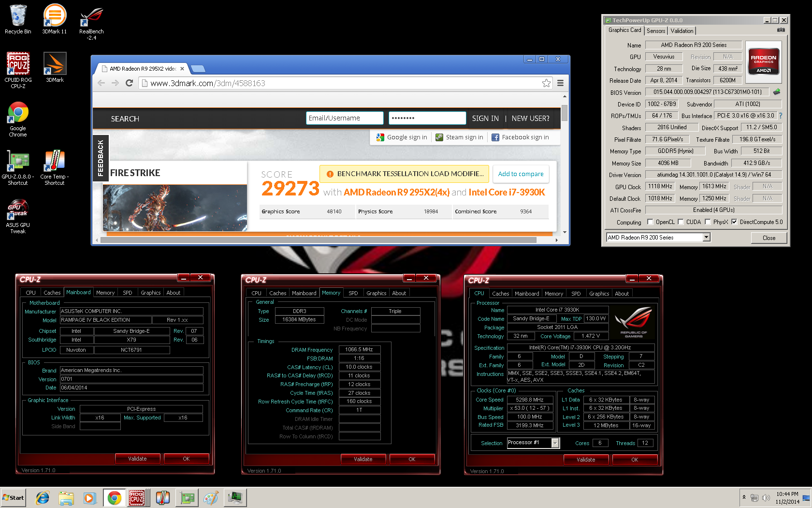Click the password input field

tap(427, 118)
